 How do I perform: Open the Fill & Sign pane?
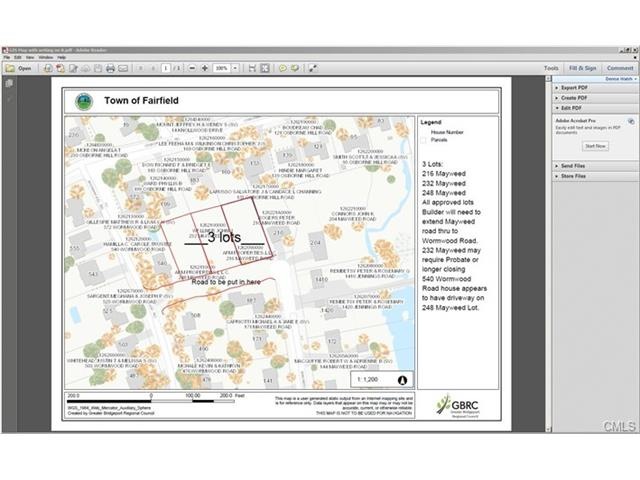point(582,68)
